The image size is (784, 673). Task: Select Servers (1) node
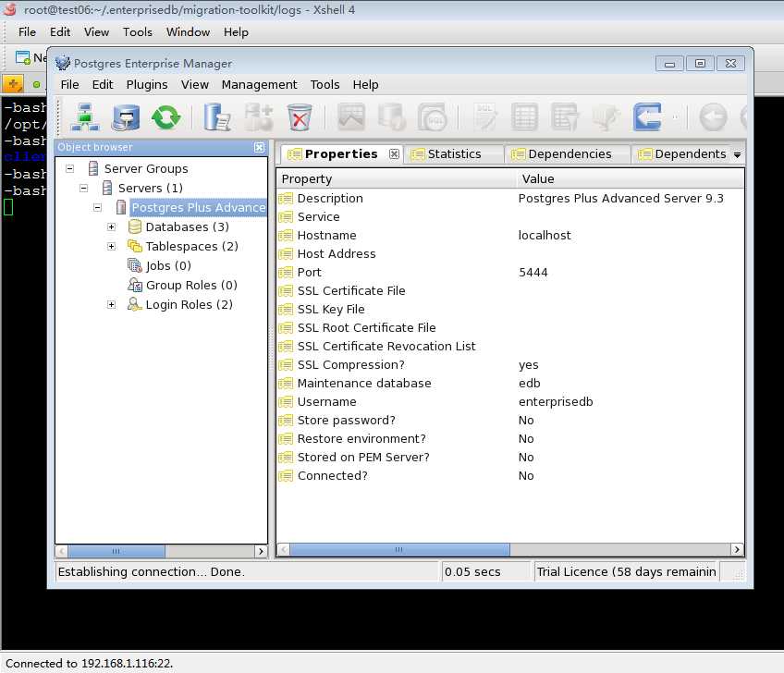click(x=150, y=188)
